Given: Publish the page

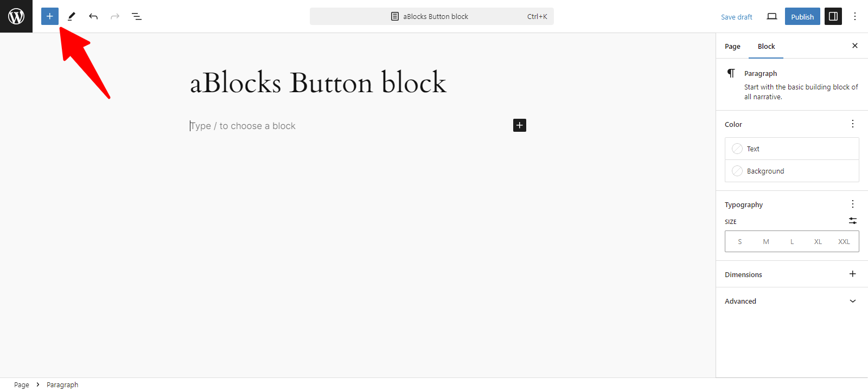Looking at the screenshot, I should 802,16.
